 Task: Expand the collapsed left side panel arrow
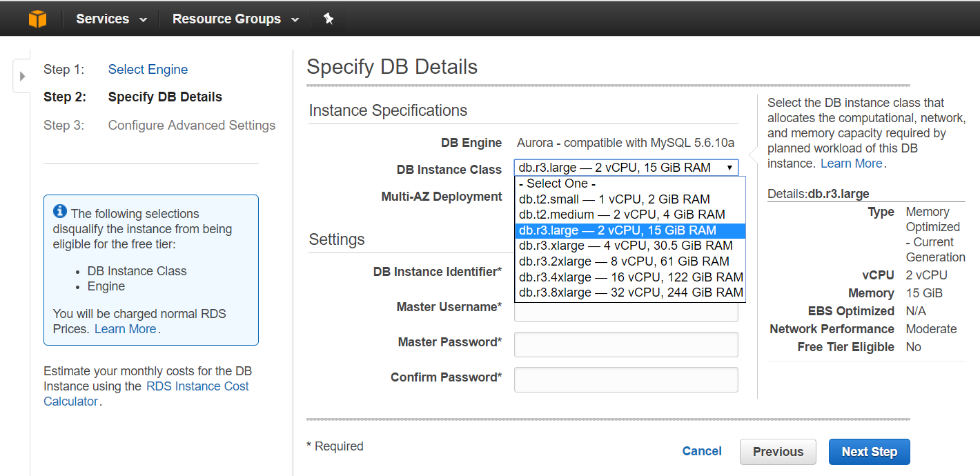(x=21, y=76)
